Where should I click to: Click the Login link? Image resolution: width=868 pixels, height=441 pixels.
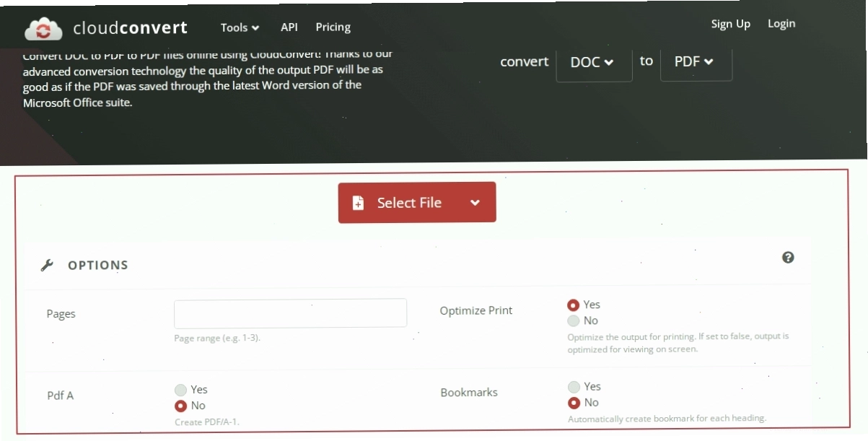click(781, 24)
